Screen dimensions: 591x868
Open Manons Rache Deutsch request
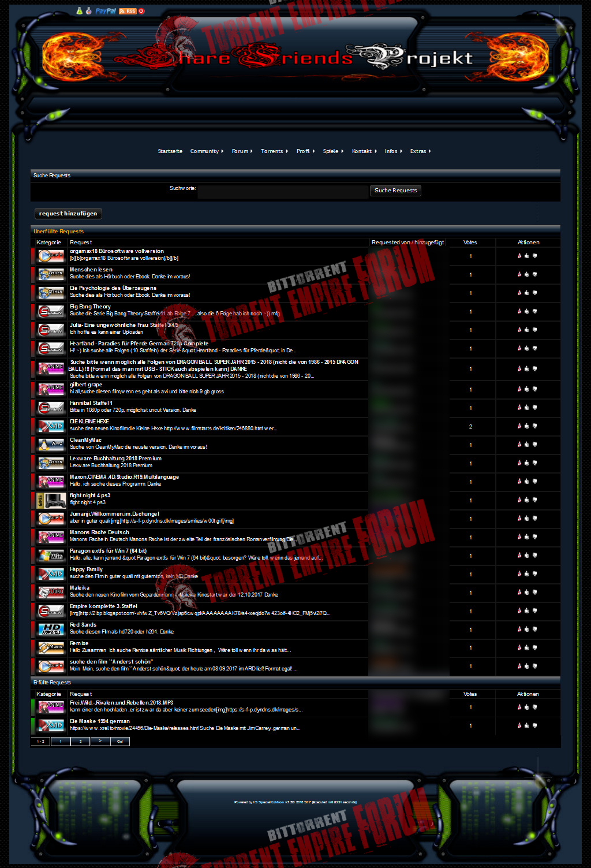[x=99, y=532]
